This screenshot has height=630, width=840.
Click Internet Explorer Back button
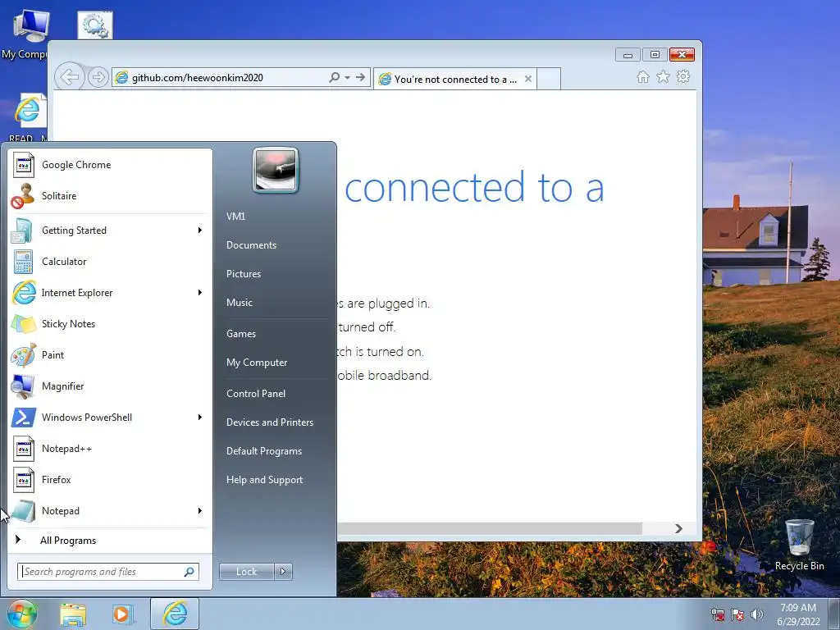point(70,77)
